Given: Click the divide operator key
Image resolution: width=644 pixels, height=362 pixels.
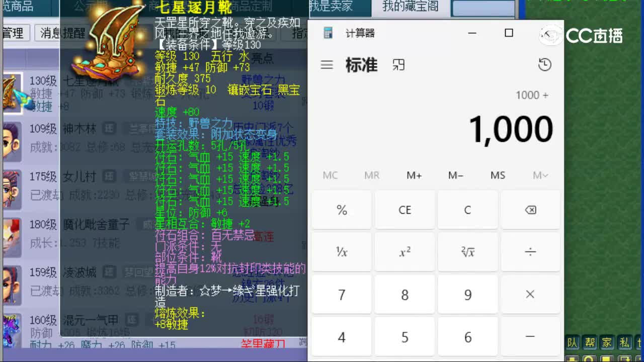Looking at the screenshot, I should tap(530, 252).
